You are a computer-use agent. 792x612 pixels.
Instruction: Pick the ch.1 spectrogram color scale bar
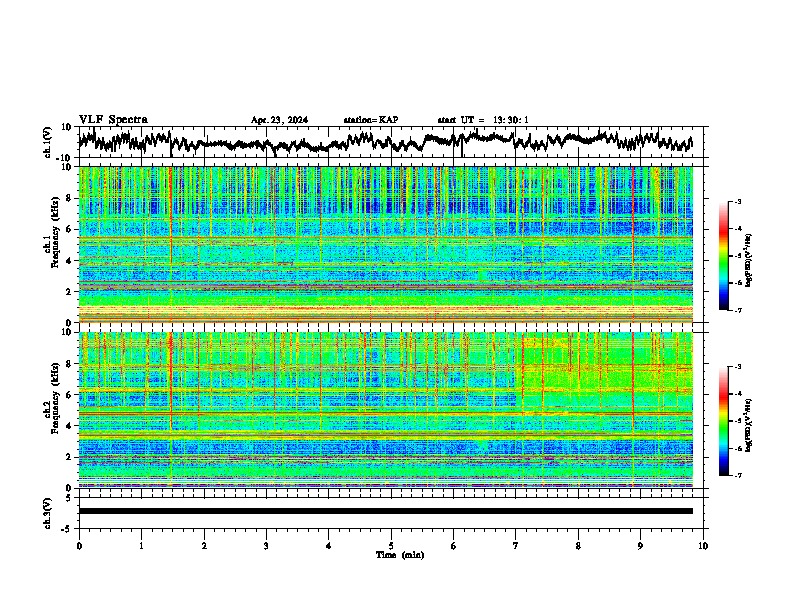(723, 256)
